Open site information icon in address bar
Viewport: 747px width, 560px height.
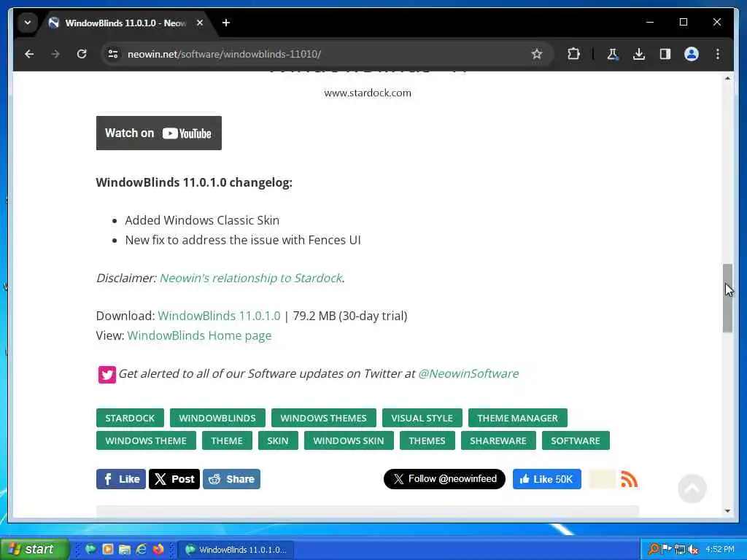[x=113, y=54]
